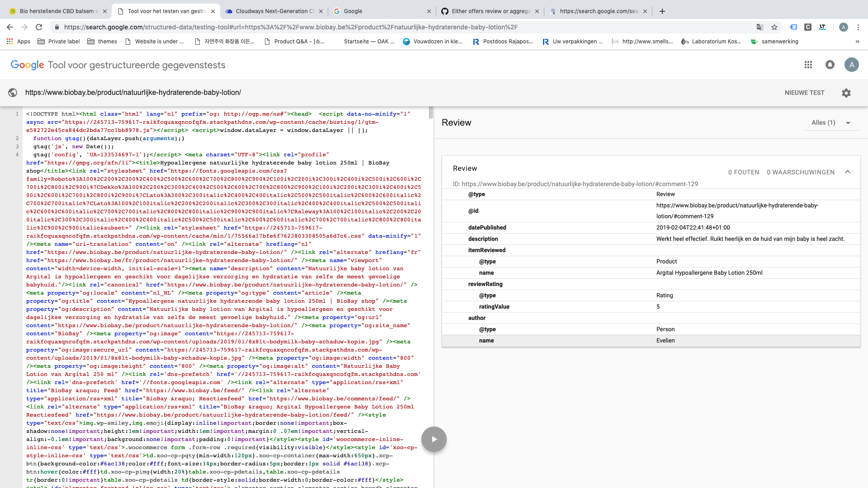Reload the current page
This screenshot has width=868, height=488.
[39, 27]
